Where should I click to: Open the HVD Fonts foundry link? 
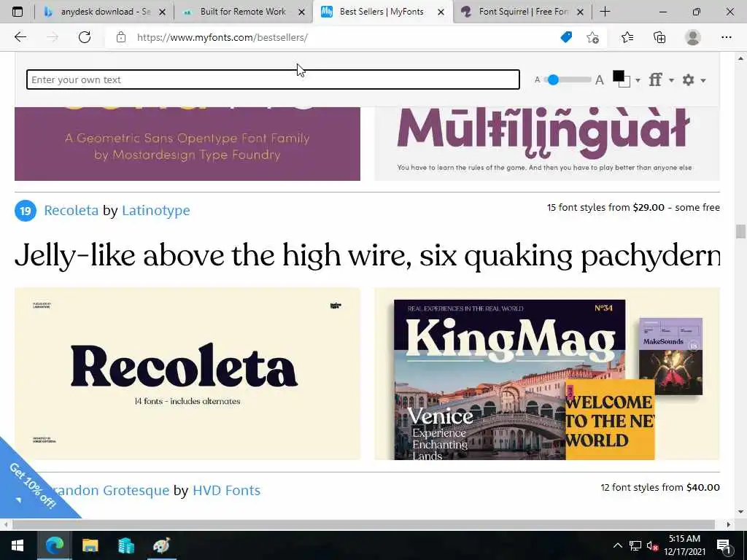[x=226, y=490]
